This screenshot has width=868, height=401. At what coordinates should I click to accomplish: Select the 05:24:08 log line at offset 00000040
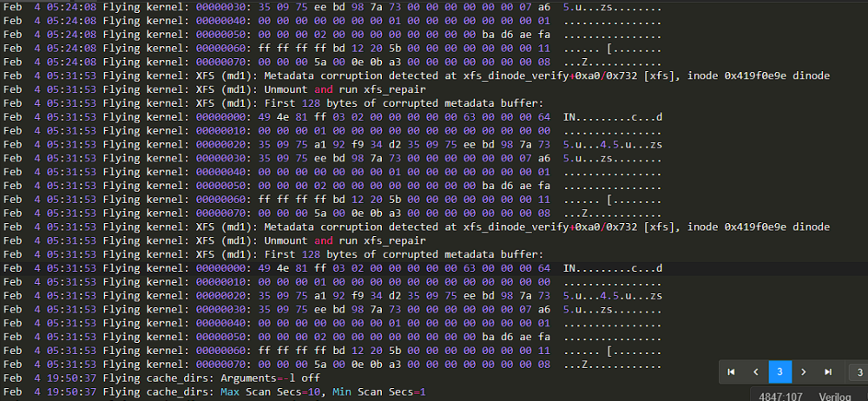(x=332, y=21)
